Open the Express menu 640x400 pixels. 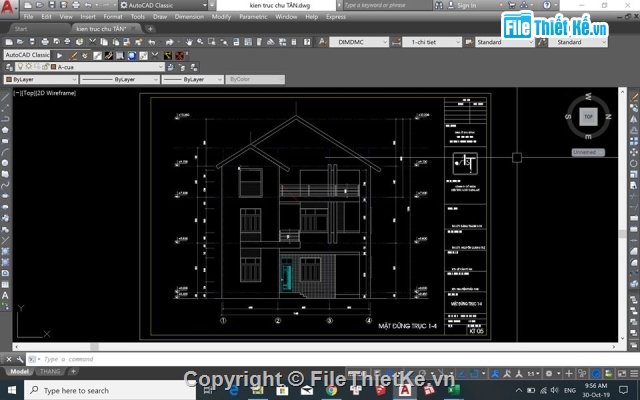point(336,17)
